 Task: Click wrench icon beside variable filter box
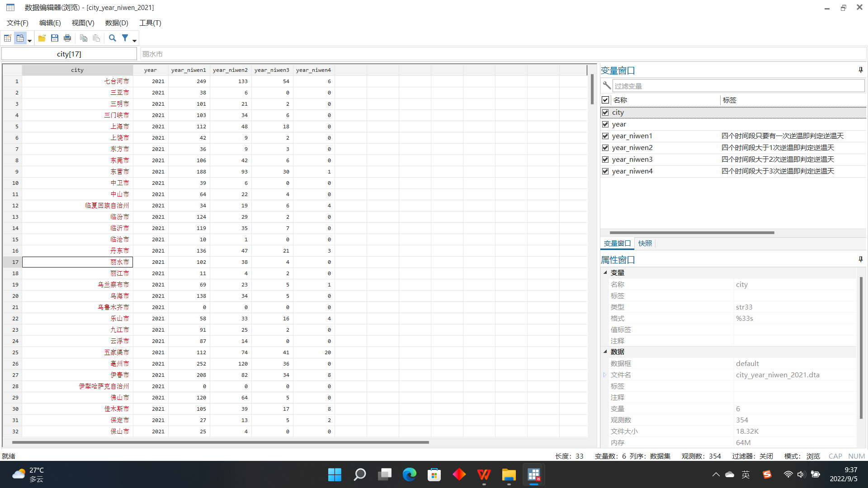click(x=607, y=85)
